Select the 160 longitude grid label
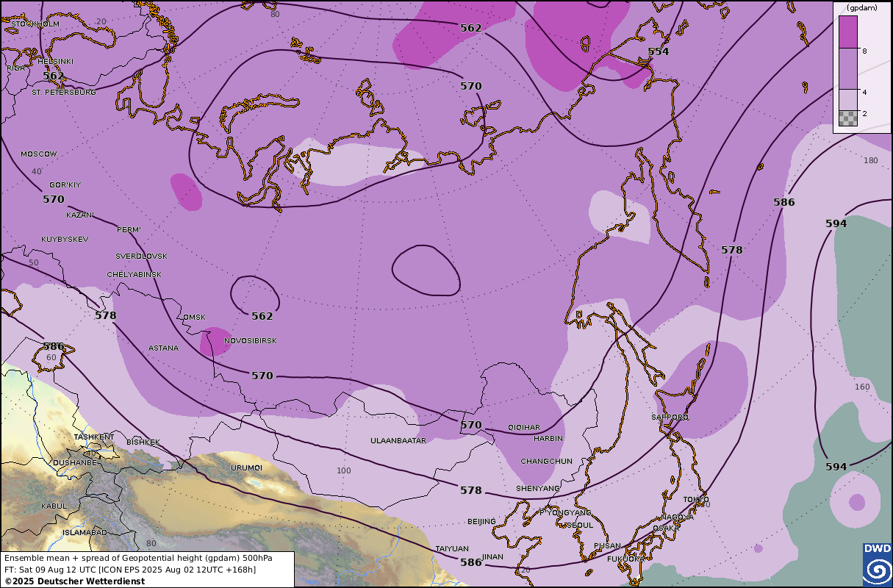The height and width of the screenshot is (588, 893). point(862,387)
